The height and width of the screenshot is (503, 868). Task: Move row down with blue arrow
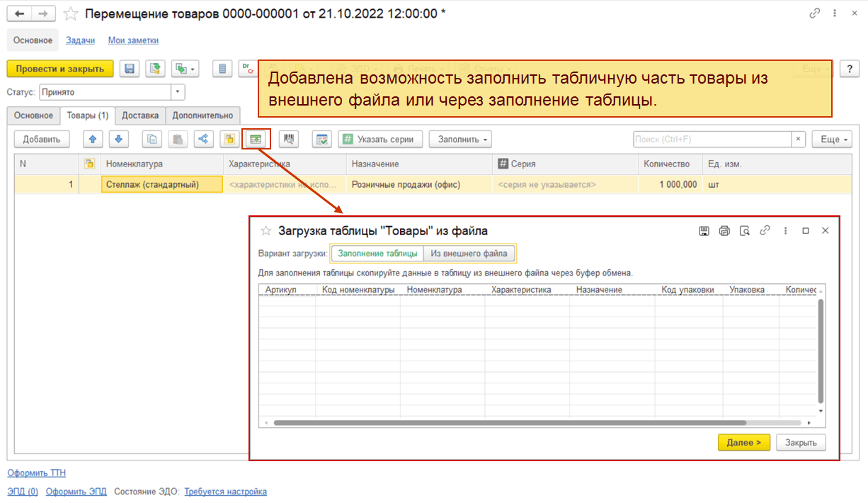point(118,140)
